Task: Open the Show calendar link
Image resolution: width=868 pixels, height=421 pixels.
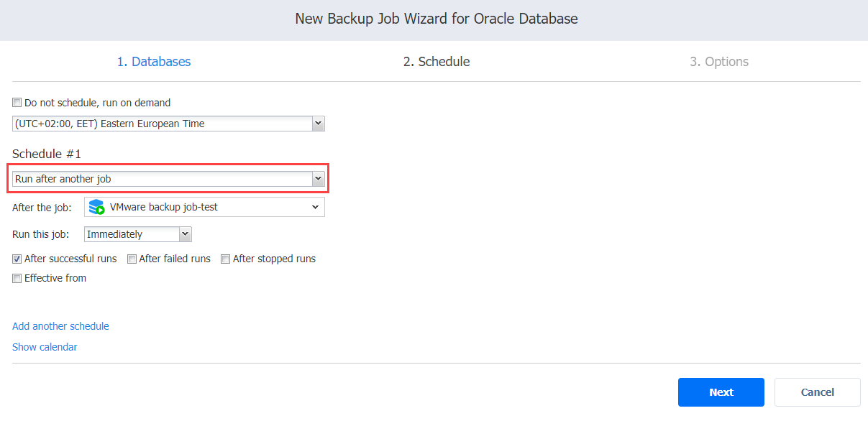Action: pyautogui.click(x=45, y=347)
